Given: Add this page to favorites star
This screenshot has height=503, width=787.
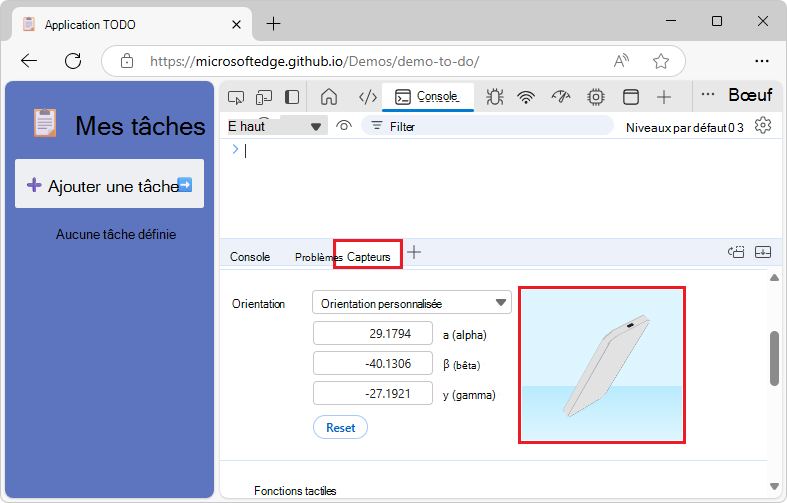Looking at the screenshot, I should [661, 61].
